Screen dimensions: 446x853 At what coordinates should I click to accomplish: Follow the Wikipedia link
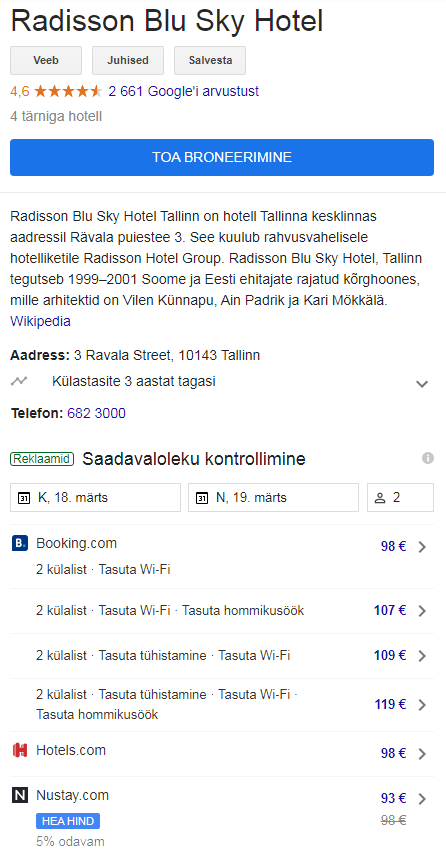coord(40,322)
